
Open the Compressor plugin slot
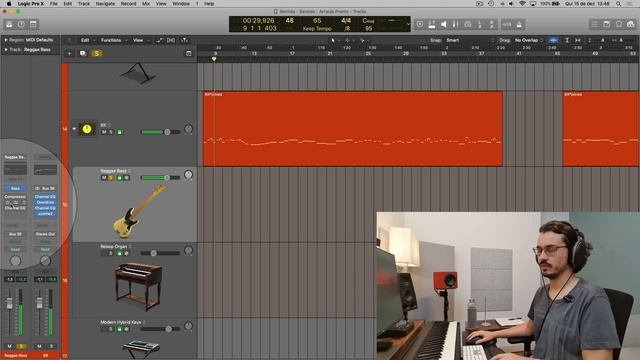tap(15, 197)
